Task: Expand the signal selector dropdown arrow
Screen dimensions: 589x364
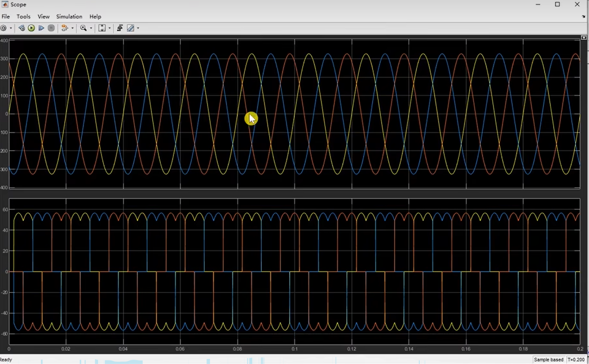Action: point(72,28)
